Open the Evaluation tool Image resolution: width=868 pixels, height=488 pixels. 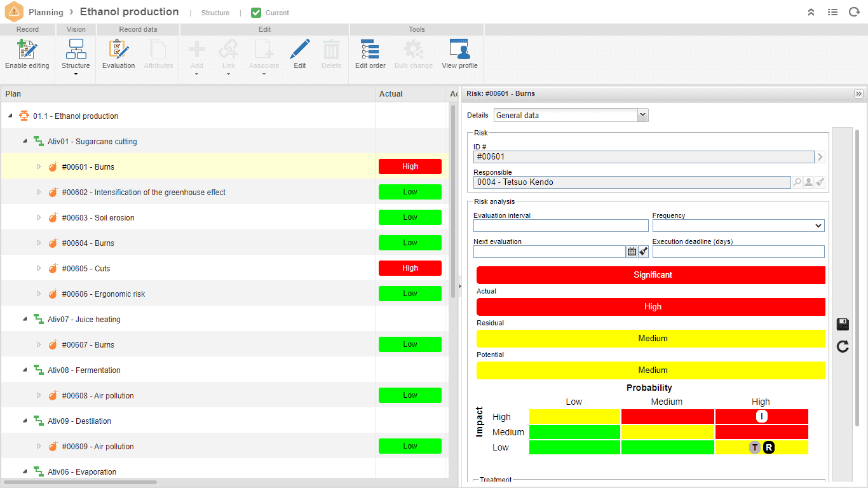coord(119,54)
